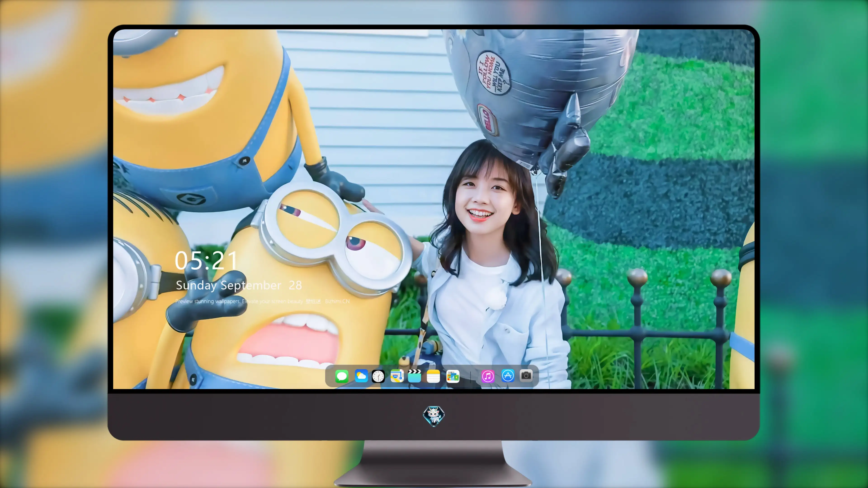
Task: Launch the pink iTunes music app
Action: (x=488, y=376)
